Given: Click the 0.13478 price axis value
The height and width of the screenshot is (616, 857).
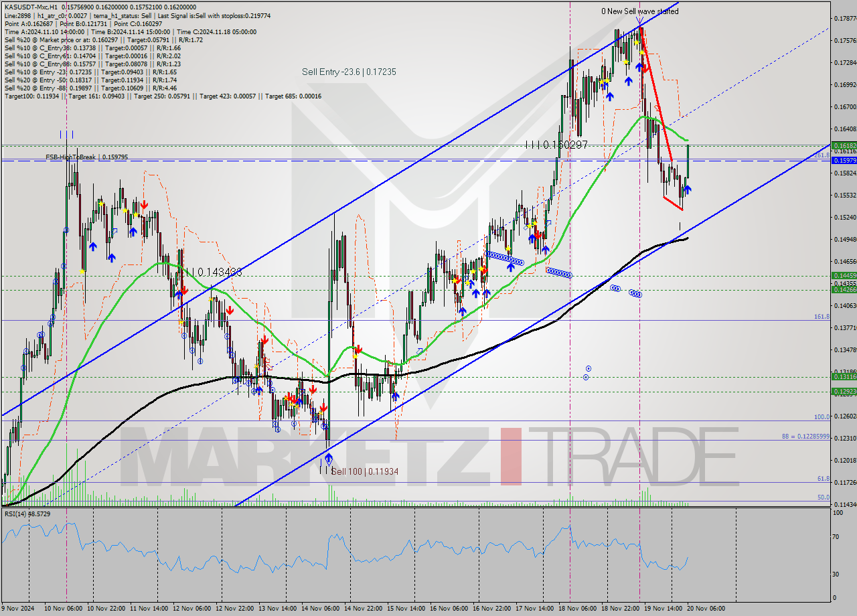Looking at the screenshot, I should pyautogui.click(x=845, y=350).
